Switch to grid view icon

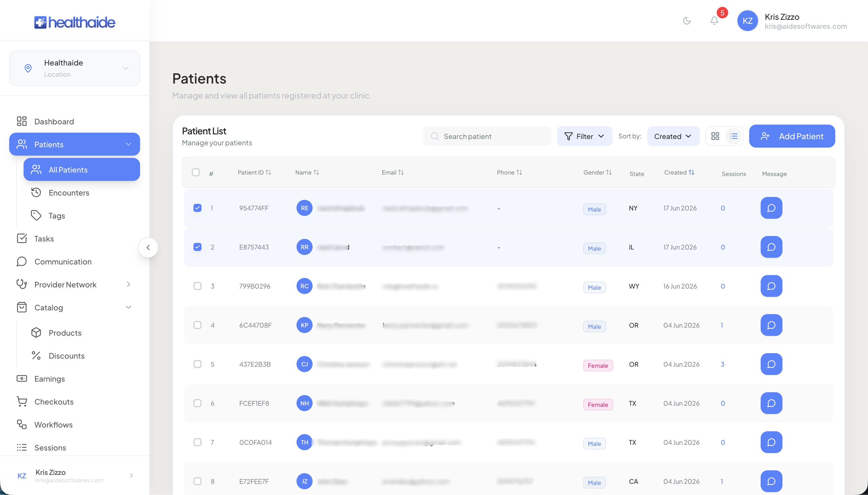(x=715, y=136)
